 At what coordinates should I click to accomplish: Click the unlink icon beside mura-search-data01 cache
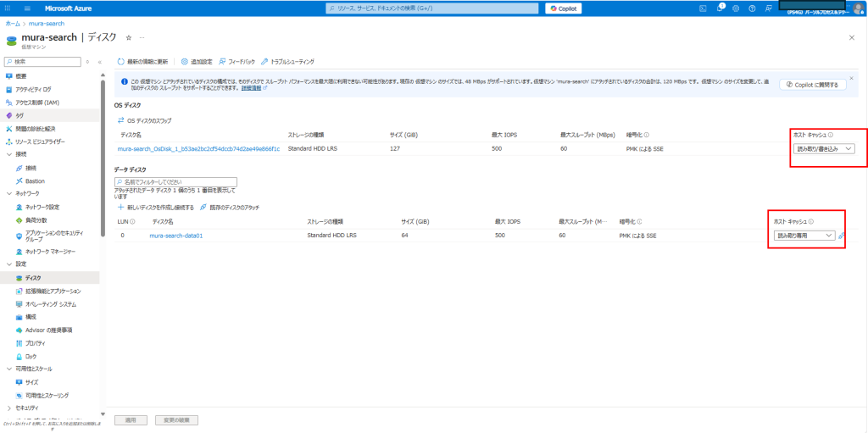click(x=842, y=236)
